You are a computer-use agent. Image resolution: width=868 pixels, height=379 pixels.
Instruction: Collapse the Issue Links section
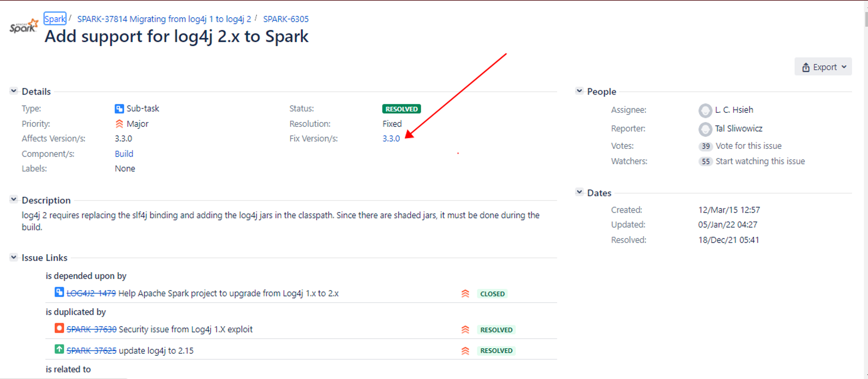(x=13, y=257)
